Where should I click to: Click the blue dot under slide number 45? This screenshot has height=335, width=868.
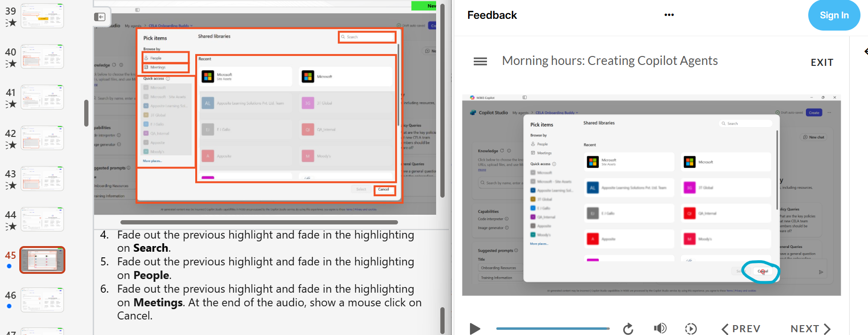coord(9,266)
